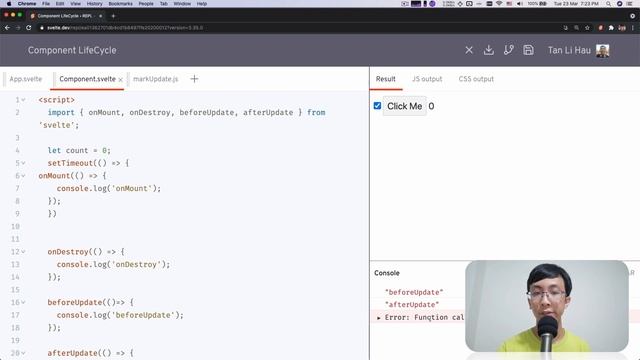This screenshot has width=640, height=360.
Task: Save the REPL with the floppy icon
Action: tap(528, 50)
